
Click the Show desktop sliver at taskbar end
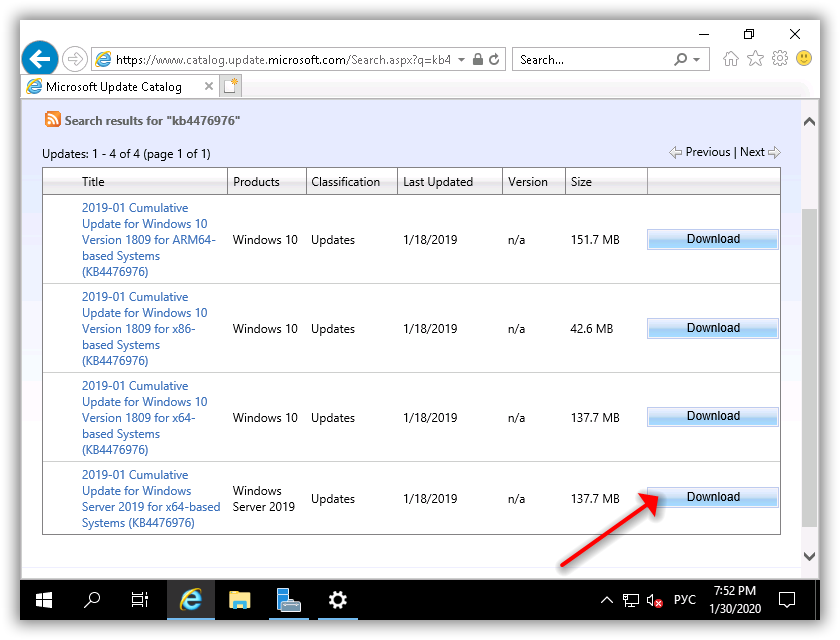[x=817, y=600]
